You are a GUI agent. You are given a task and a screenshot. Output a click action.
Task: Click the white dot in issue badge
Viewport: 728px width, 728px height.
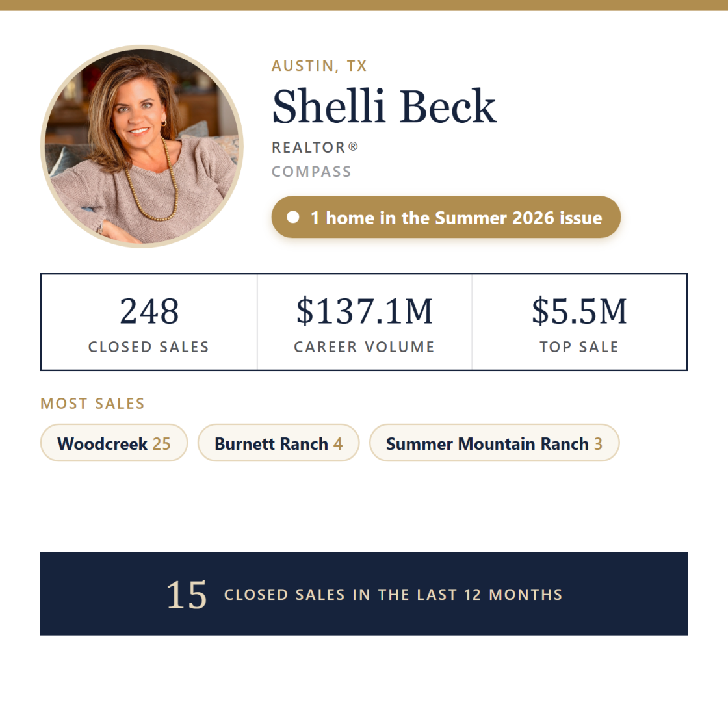click(x=293, y=217)
